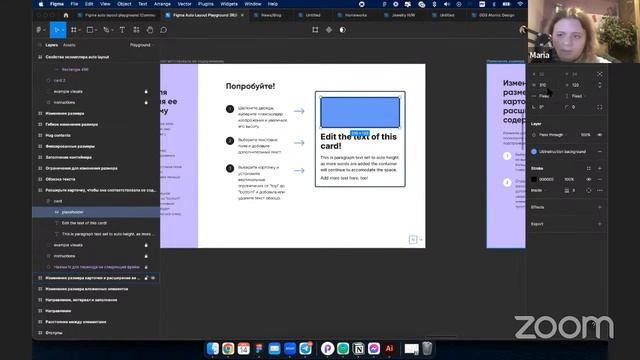This screenshot has height=360, width=640.
Task: Unlock the first instructions layer
Action: 146,102
